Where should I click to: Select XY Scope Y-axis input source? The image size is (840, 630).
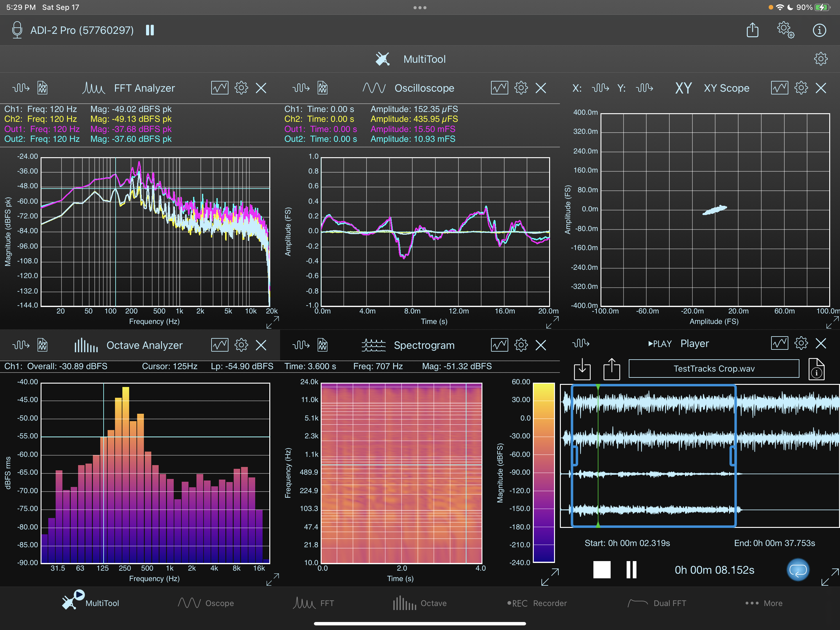644,88
